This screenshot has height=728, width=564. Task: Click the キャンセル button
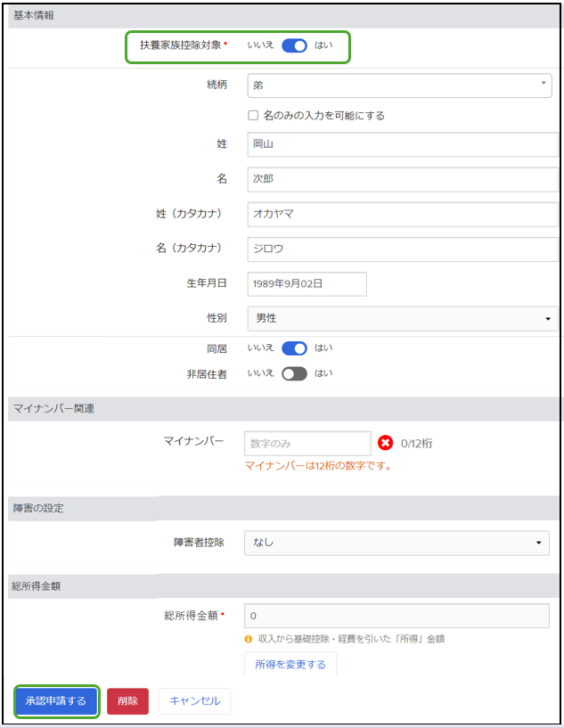(x=194, y=701)
